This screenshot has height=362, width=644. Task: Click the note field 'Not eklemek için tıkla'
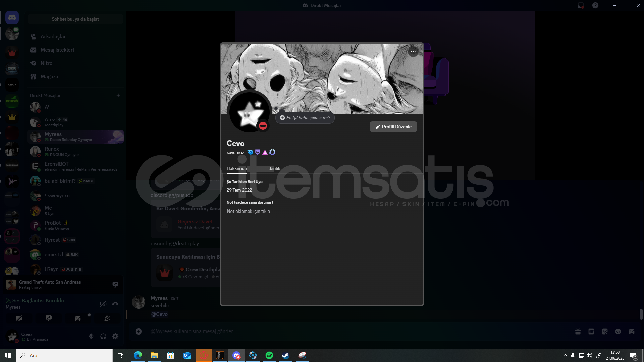[x=249, y=211]
